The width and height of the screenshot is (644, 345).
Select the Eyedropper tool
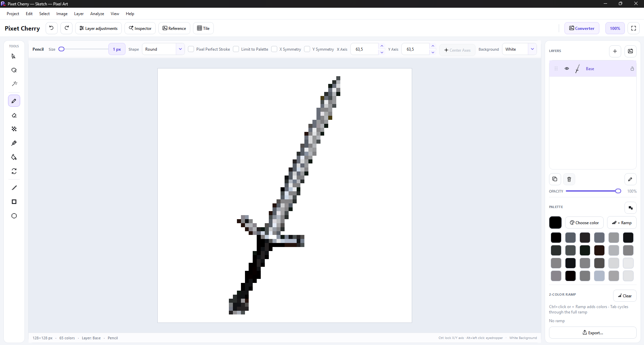point(14,143)
